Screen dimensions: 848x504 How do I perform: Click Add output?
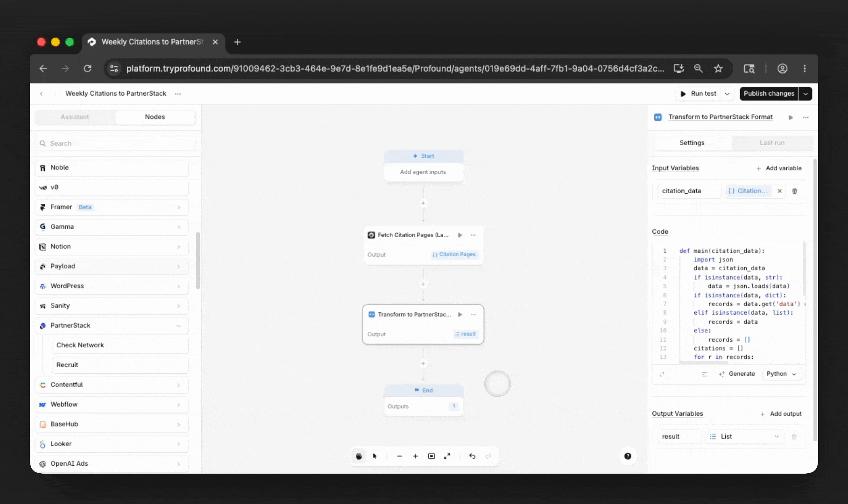click(x=781, y=414)
